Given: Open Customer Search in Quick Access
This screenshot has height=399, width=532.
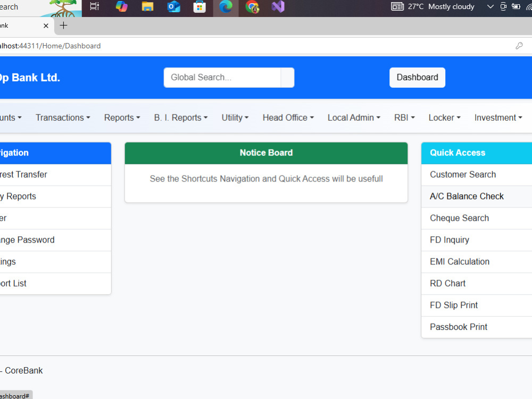Looking at the screenshot, I should point(476,174).
